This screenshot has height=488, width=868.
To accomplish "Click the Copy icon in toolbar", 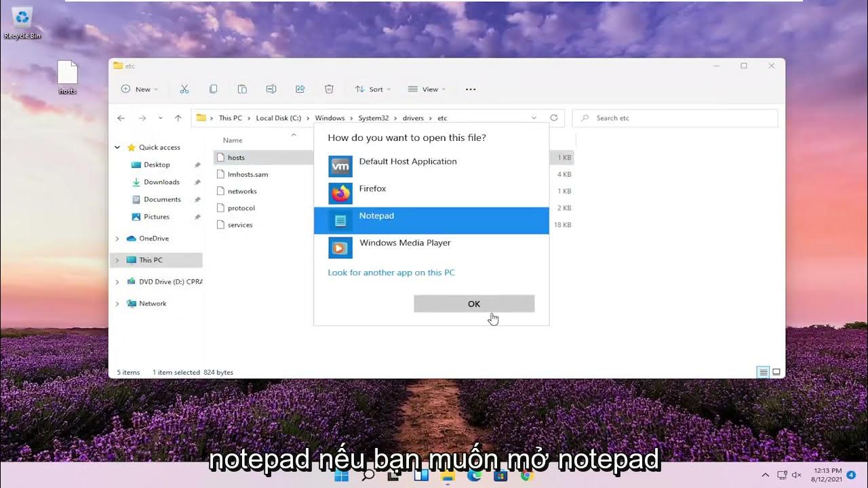I will (x=213, y=89).
